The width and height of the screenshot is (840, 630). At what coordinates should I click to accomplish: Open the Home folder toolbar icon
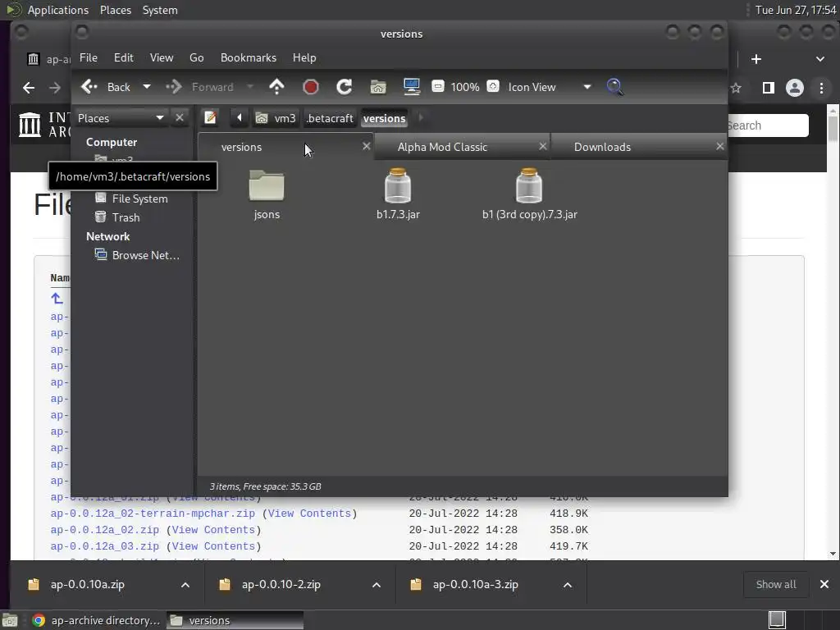(377, 87)
